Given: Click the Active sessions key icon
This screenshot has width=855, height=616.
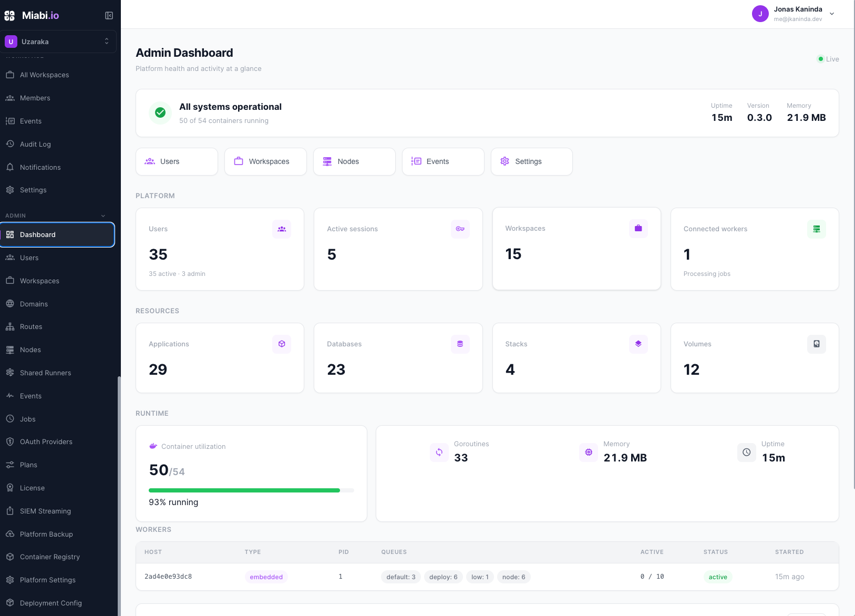Looking at the screenshot, I should (x=460, y=229).
